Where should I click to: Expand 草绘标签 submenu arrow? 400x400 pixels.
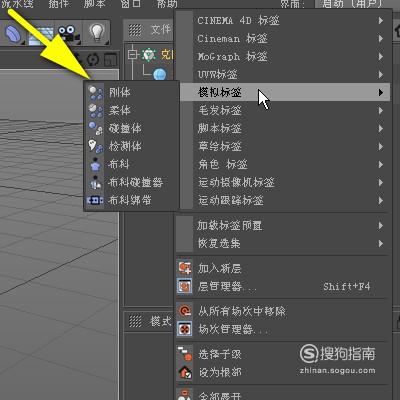click(381, 146)
